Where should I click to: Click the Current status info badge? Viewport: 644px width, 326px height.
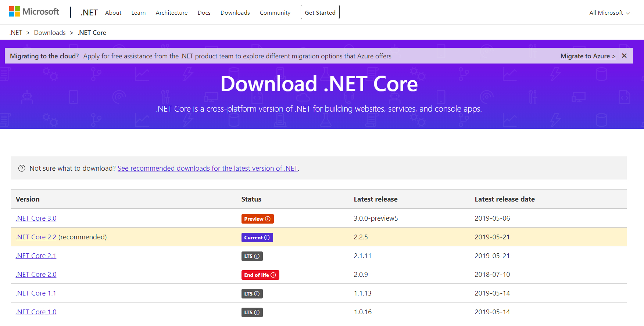(257, 238)
